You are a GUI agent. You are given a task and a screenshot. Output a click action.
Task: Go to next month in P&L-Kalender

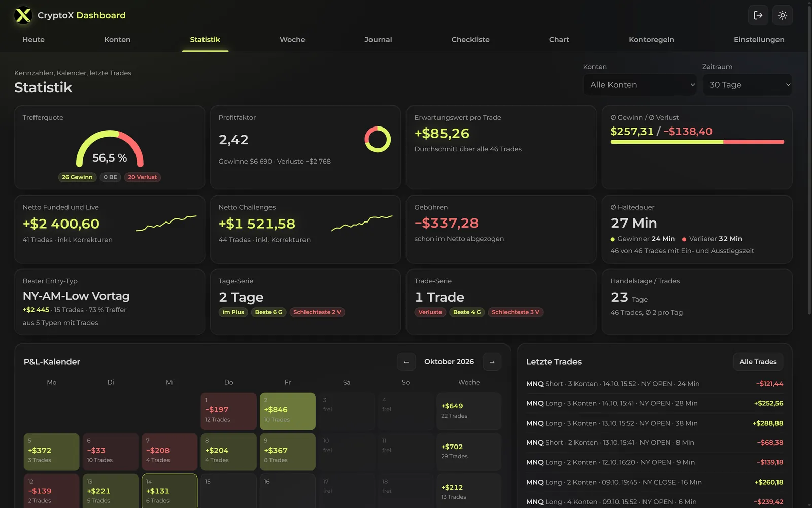click(x=492, y=362)
